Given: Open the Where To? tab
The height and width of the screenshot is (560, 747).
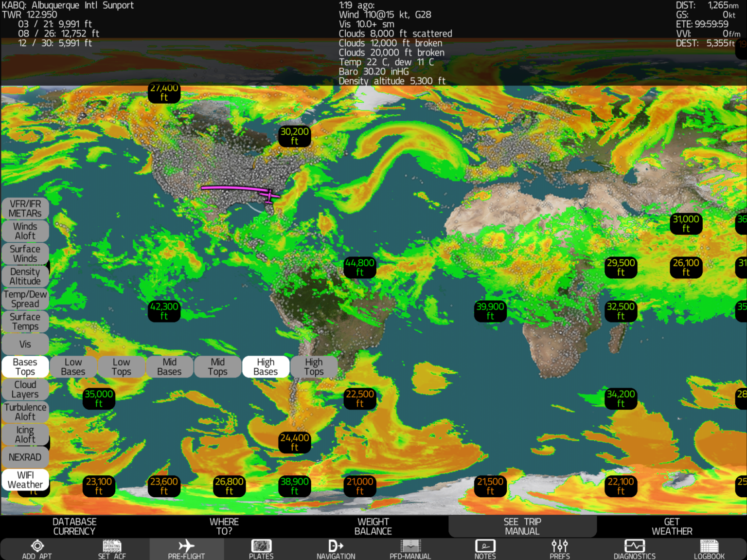Looking at the screenshot, I should 224,526.
